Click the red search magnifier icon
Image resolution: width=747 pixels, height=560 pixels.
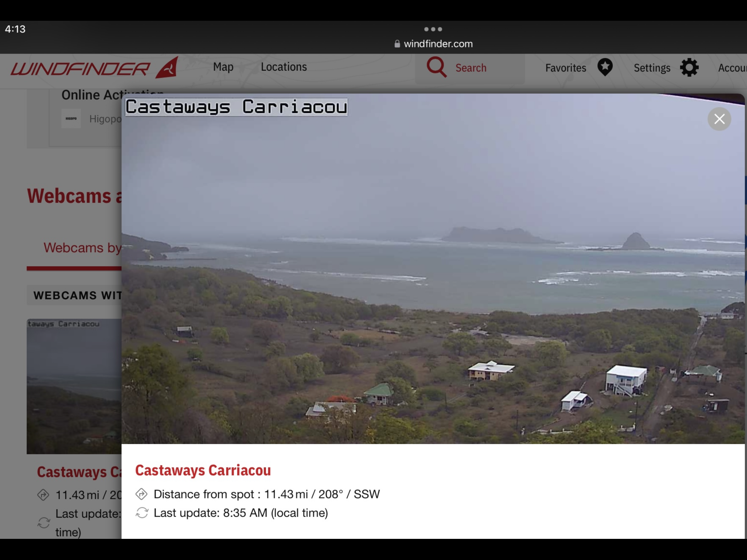[436, 67]
